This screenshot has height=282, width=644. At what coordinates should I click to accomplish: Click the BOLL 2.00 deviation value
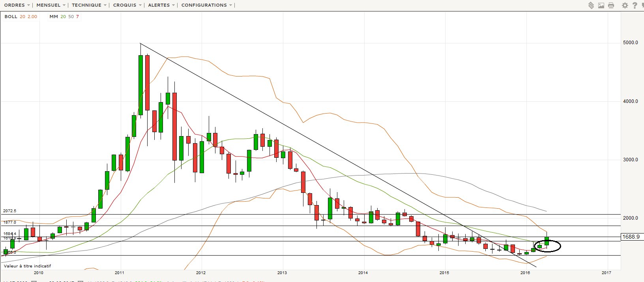pyautogui.click(x=32, y=17)
